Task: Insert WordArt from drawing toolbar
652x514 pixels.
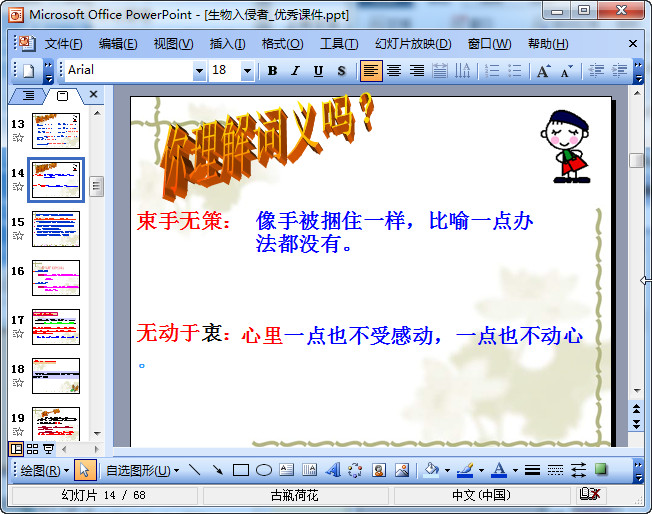Action: point(333,470)
